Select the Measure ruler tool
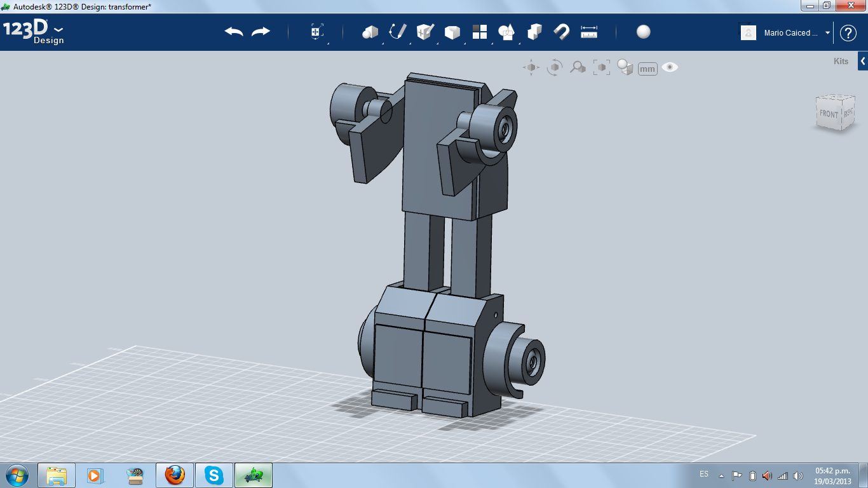The height and width of the screenshot is (488, 868). [x=589, y=32]
